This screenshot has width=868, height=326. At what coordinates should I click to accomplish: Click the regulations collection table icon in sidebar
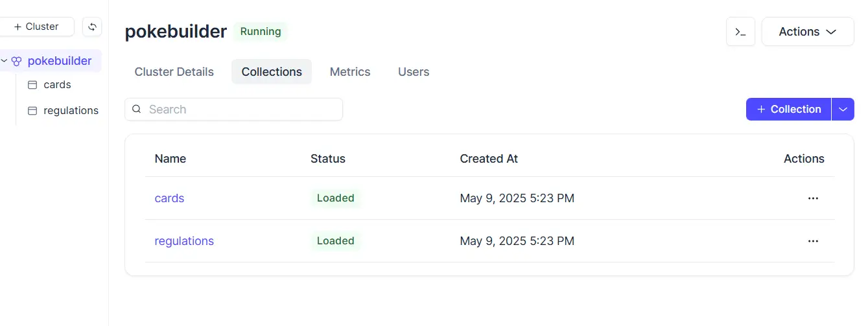[32, 111]
